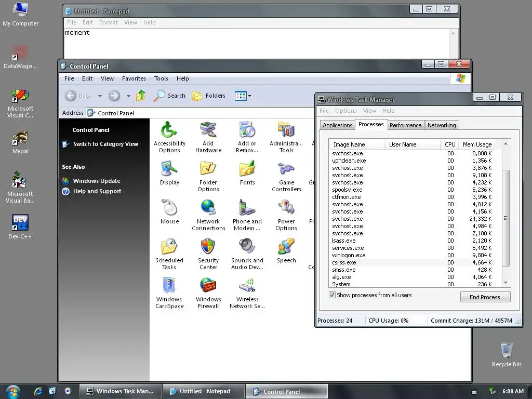Sort processes by Mem Usage column
This screenshot has width=532, height=399.
tap(477, 144)
